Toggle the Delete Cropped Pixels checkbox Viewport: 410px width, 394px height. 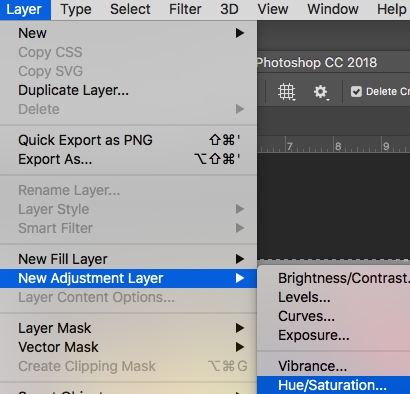pyautogui.click(x=356, y=92)
